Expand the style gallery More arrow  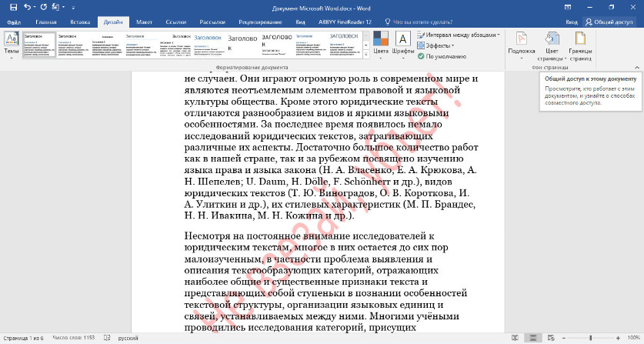(x=366, y=54)
